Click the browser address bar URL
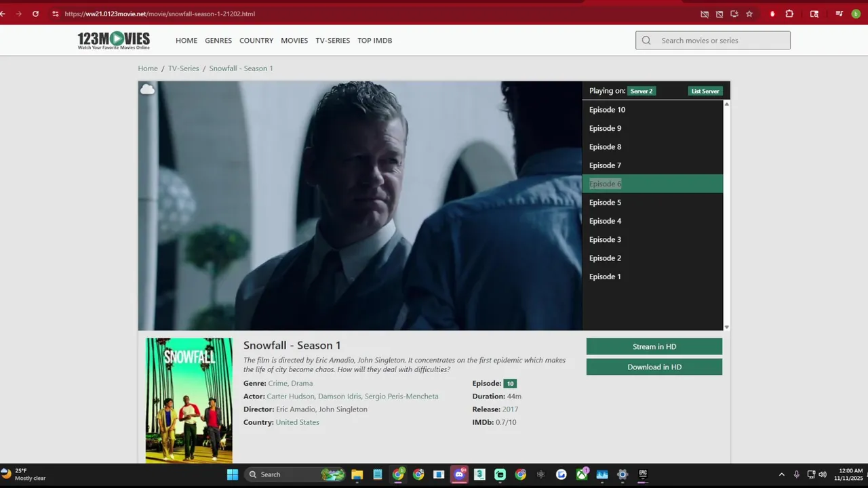 click(160, 14)
